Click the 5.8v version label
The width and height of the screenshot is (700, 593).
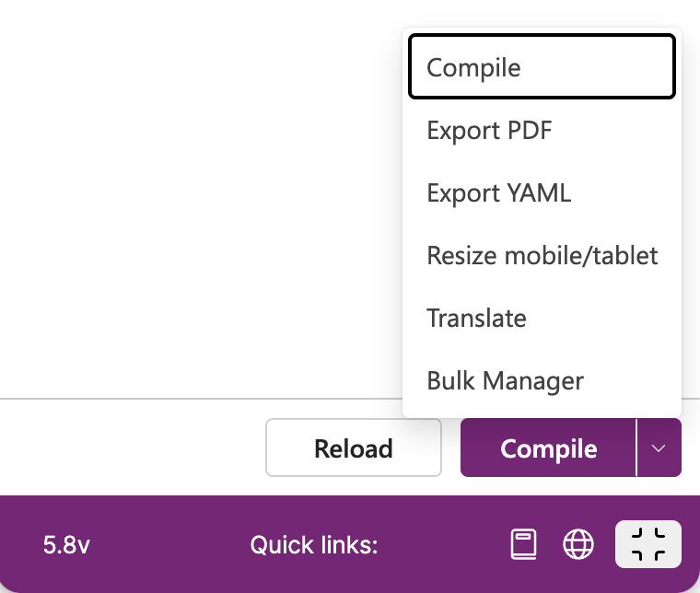[66, 545]
